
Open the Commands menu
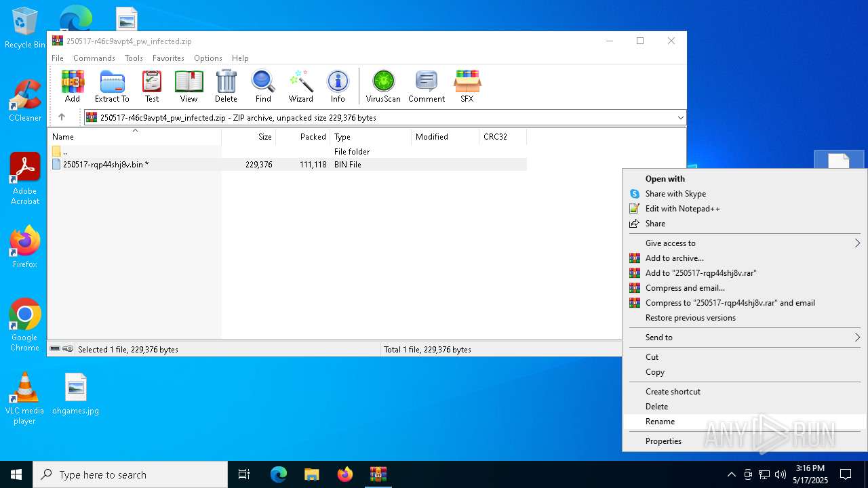[x=94, y=58]
